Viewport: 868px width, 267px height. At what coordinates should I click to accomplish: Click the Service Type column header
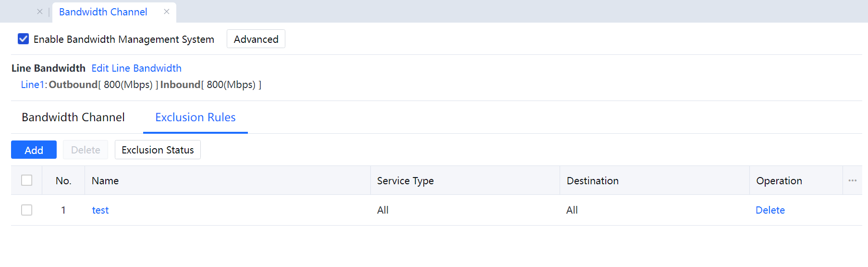[x=405, y=181]
